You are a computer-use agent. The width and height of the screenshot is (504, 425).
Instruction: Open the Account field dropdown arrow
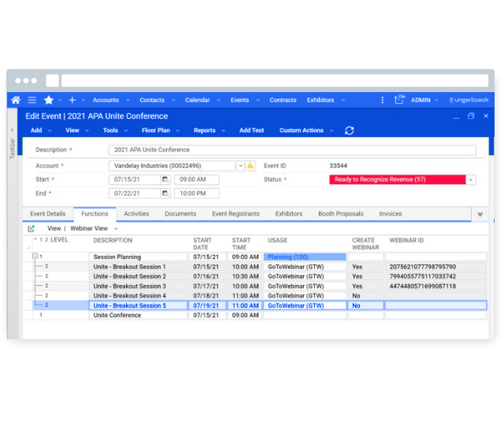240,166
